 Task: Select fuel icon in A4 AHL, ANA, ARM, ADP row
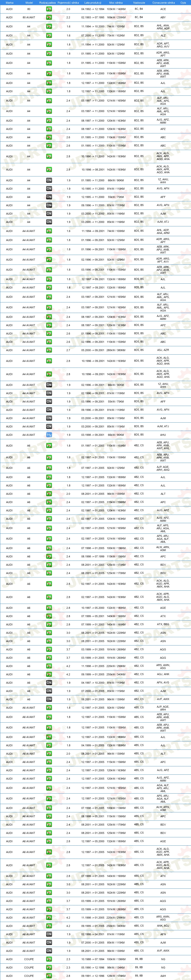point(49,26)
